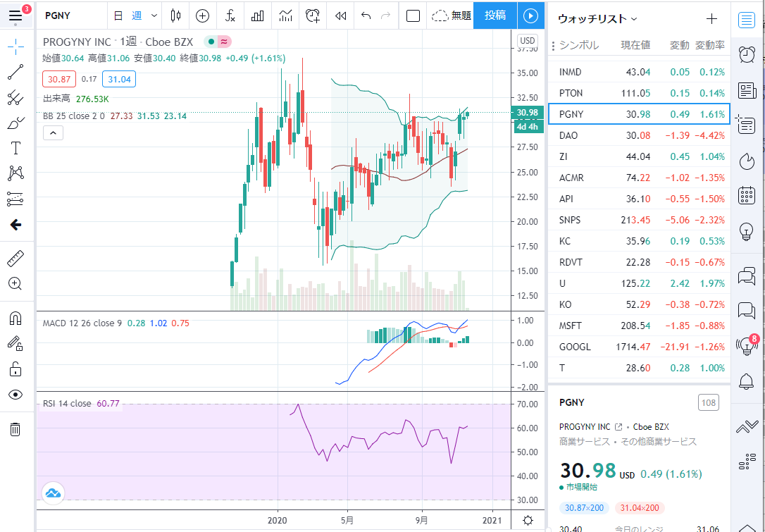Select DAO in the watchlist

[x=639, y=136]
